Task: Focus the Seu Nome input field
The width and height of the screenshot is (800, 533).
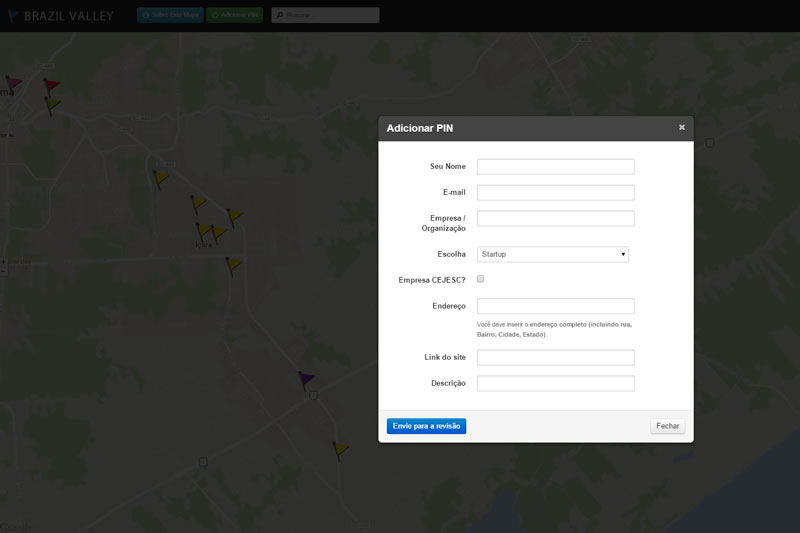Action: [555, 167]
